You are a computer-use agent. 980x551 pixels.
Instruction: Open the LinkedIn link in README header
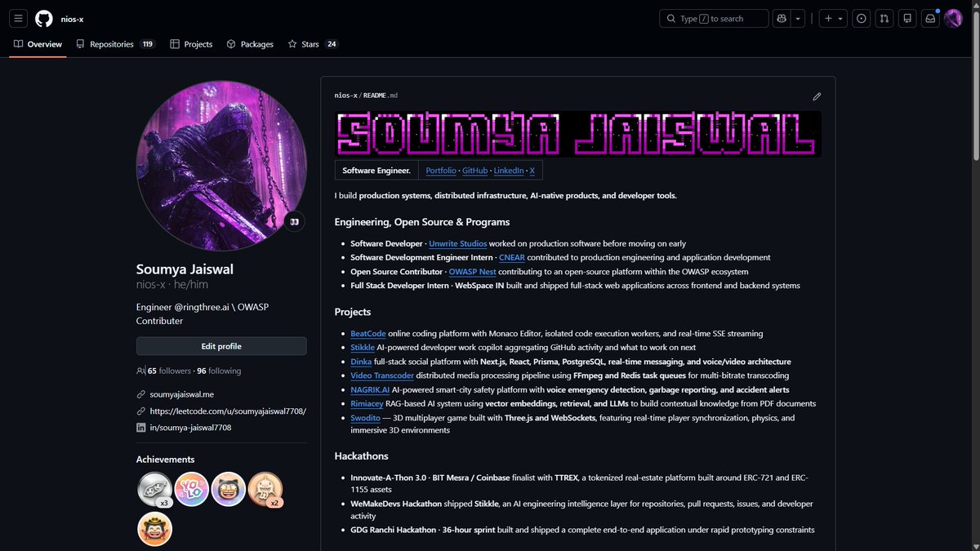tap(509, 171)
